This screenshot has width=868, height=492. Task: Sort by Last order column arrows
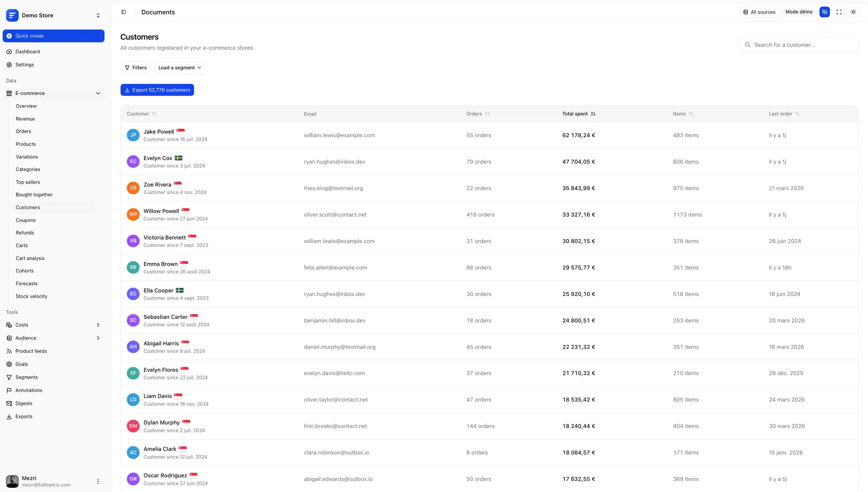(798, 114)
